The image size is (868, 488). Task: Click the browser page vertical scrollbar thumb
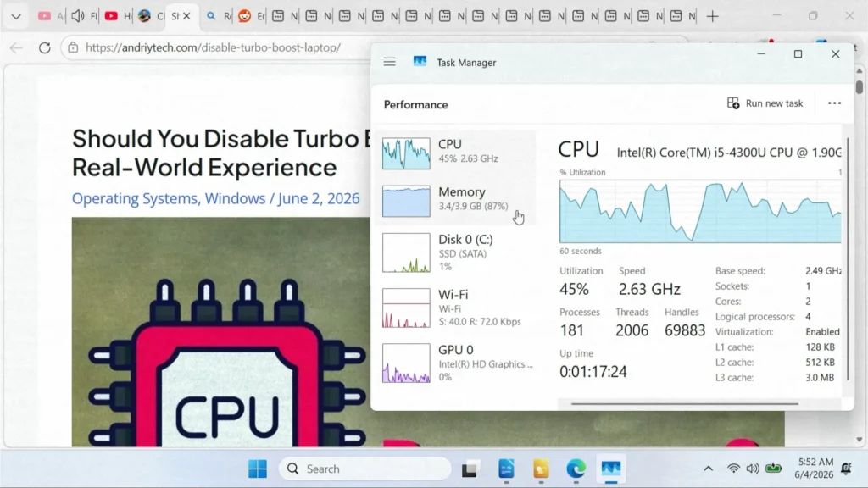pyautogui.click(x=860, y=87)
